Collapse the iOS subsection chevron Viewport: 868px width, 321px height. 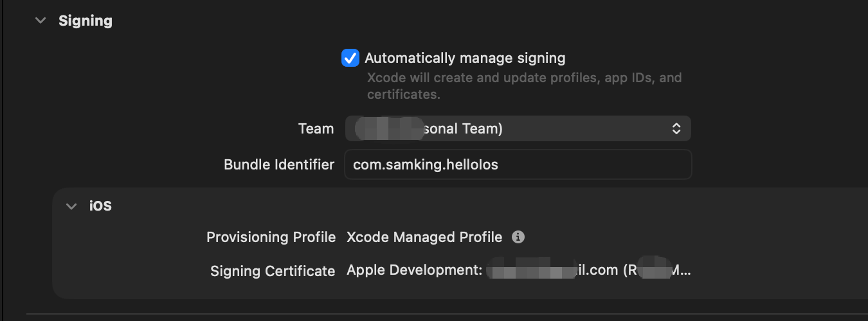point(71,206)
